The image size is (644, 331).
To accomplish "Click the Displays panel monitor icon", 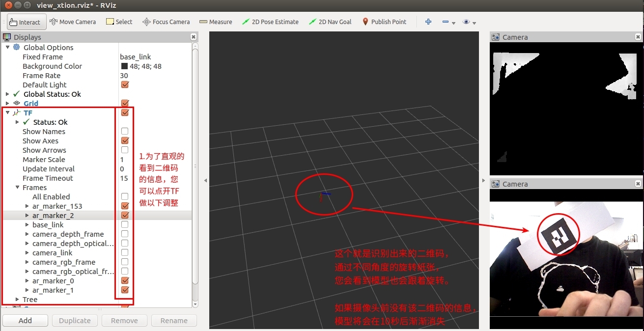I will pyautogui.click(x=7, y=37).
